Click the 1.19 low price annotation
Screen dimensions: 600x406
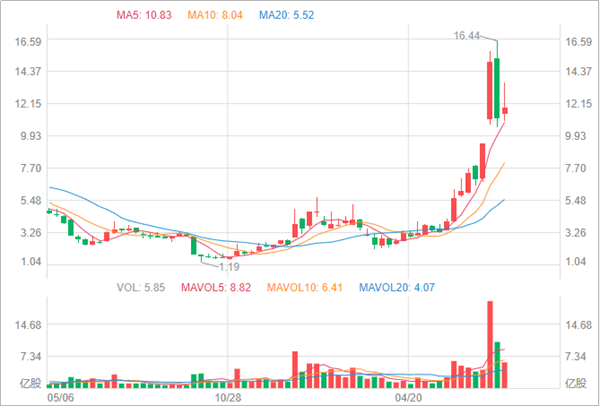tap(229, 267)
